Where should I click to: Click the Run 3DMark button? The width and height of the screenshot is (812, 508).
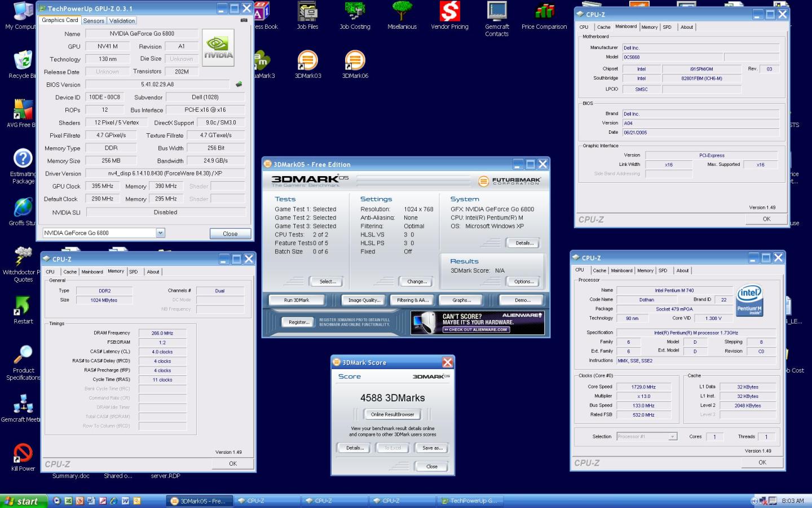click(x=297, y=300)
